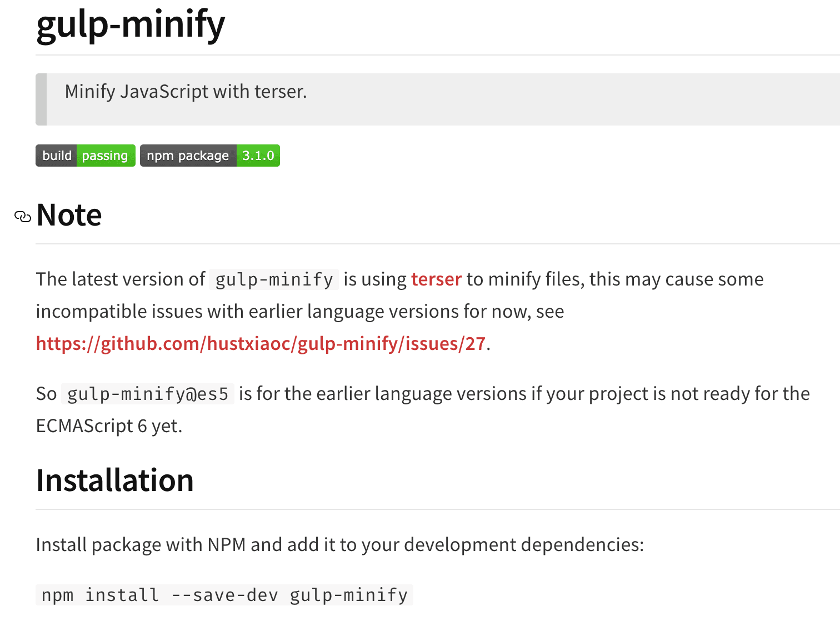Click the Minify JavaScript with terser blockquote
Screen dimensions: 840x631
[x=186, y=91]
